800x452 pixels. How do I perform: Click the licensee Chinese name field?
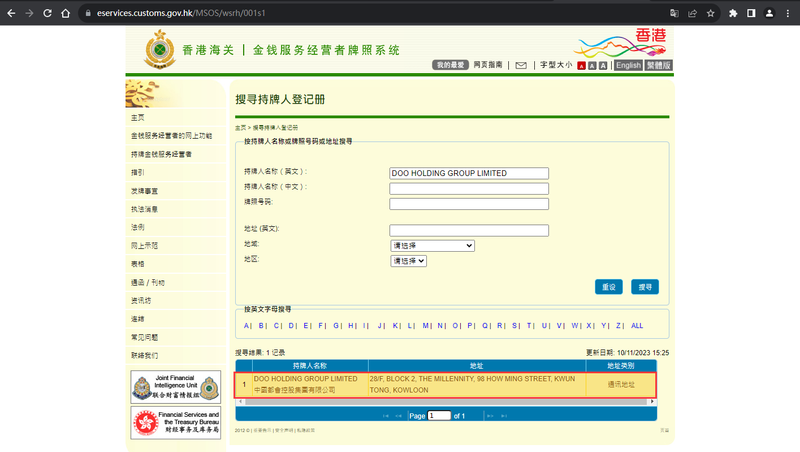[x=469, y=189]
